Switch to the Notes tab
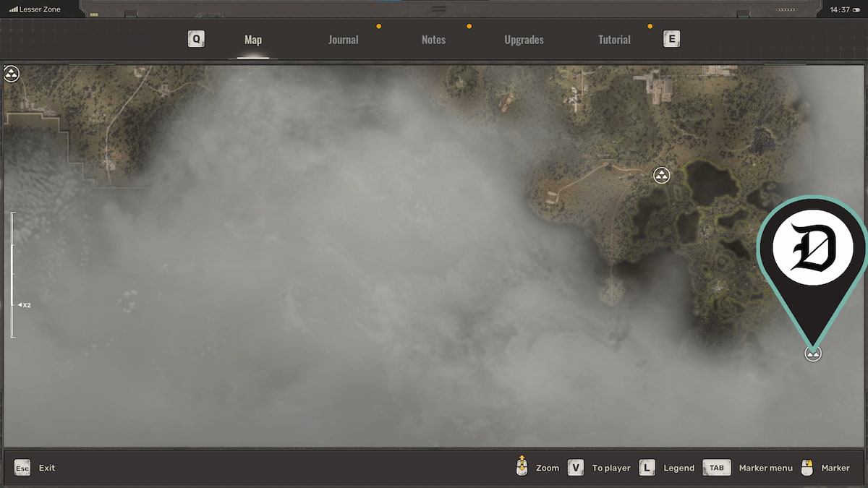This screenshot has height=488, width=868. (x=433, y=40)
